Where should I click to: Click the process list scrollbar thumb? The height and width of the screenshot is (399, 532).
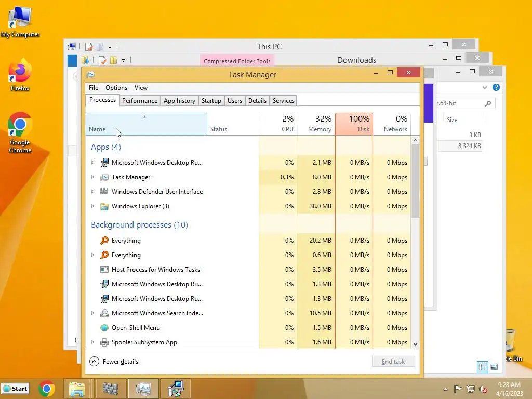415,181
